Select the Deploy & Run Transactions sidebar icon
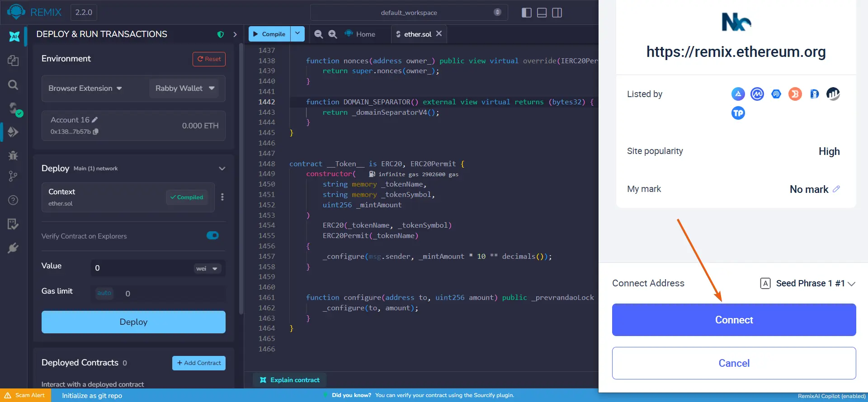Image resolution: width=868 pixels, height=402 pixels. (13, 132)
